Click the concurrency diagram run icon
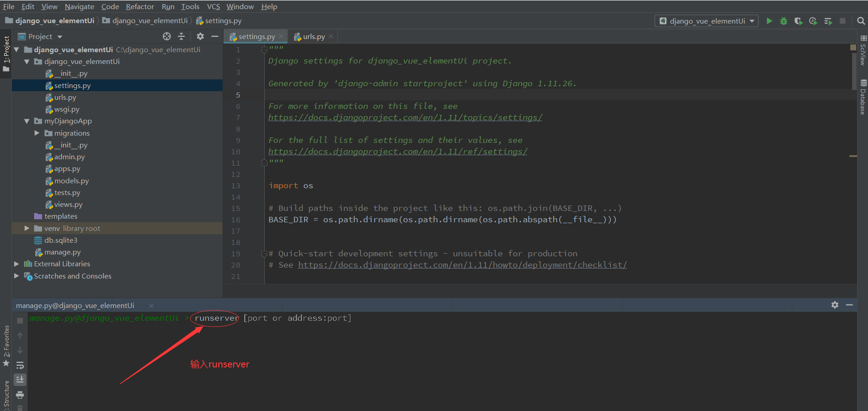This screenshot has height=411, width=868. click(x=828, y=21)
